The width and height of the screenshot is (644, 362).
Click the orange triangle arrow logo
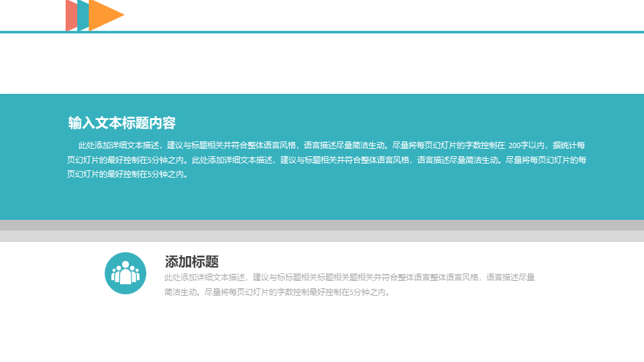click(107, 15)
